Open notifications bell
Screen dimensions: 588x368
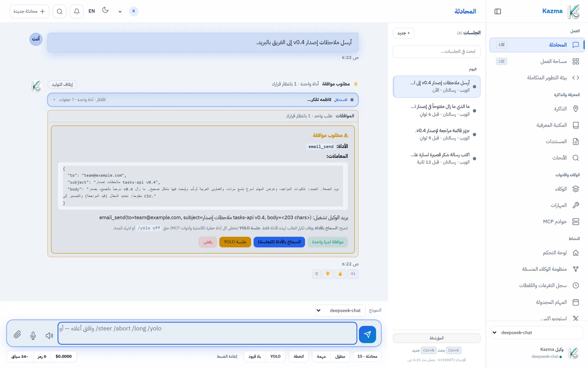pyautogui.click(x=77, y=11)
